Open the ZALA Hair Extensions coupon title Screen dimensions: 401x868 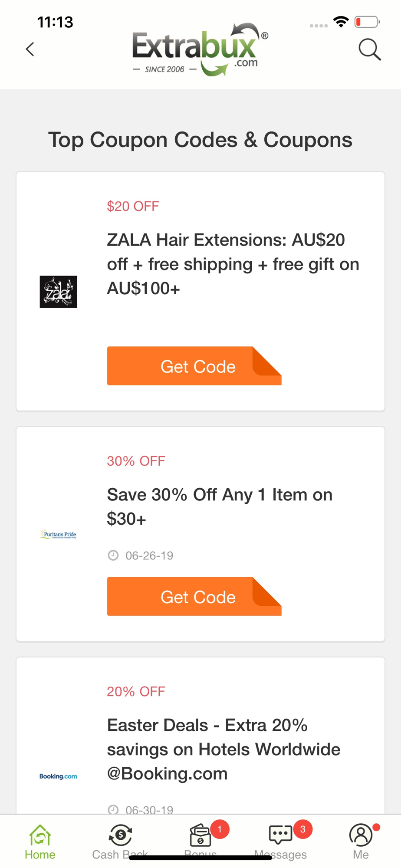click(233, 264)
